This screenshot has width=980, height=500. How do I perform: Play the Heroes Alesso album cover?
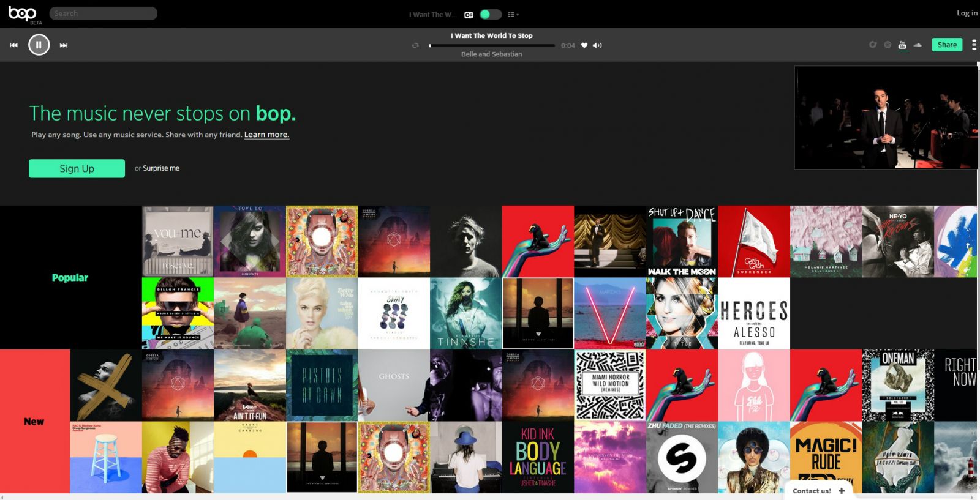(x=754, y=313)
